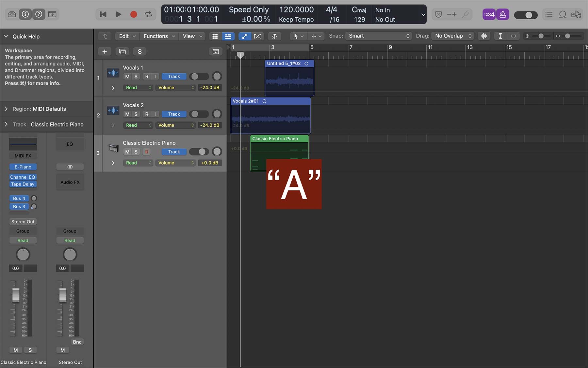Screen dimensions: 588x368
Task: Click the Bus 4 send slot
Action: point(19,198)
